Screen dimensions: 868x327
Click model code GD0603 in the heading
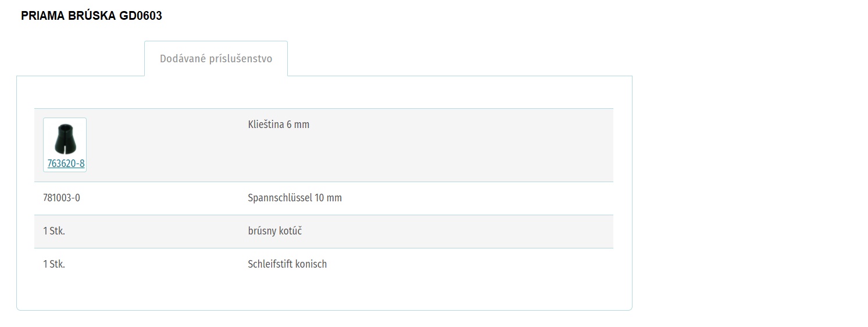(141, 16)
